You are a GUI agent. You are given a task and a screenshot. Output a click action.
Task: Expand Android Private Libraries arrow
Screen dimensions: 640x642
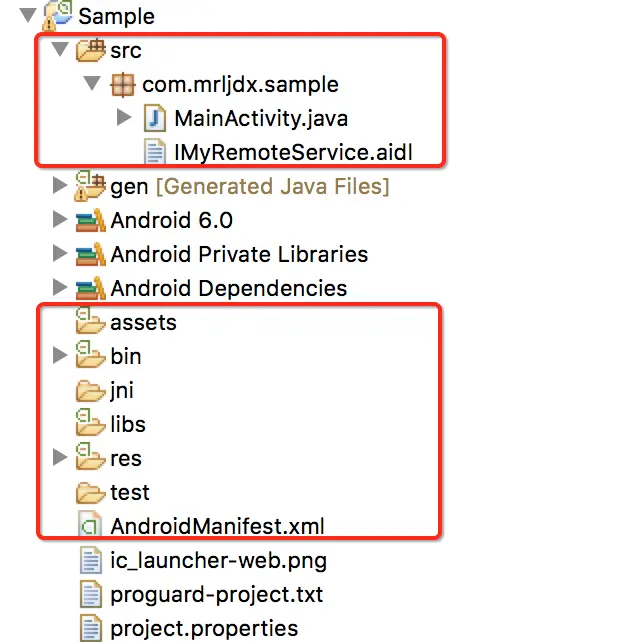(x=60, y=253)
